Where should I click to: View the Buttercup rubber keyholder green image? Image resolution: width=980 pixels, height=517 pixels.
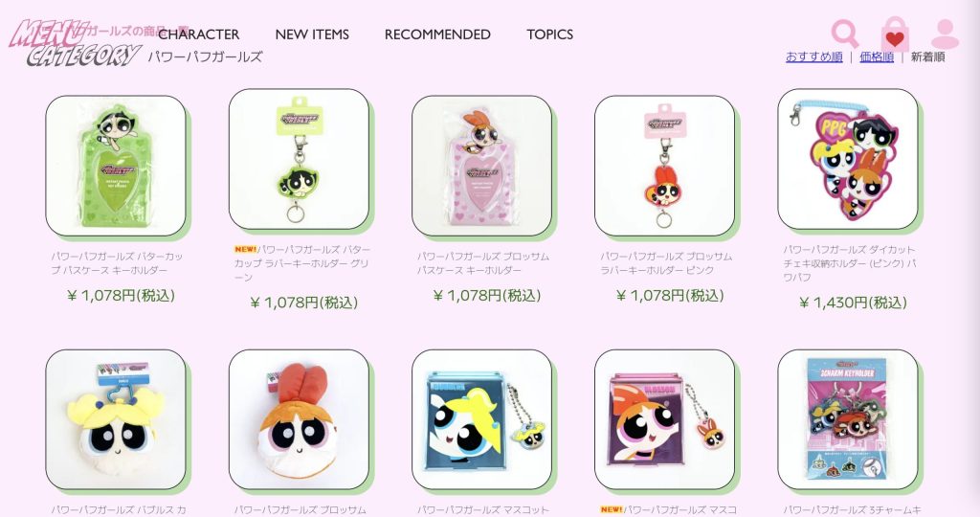pos(299,159)
